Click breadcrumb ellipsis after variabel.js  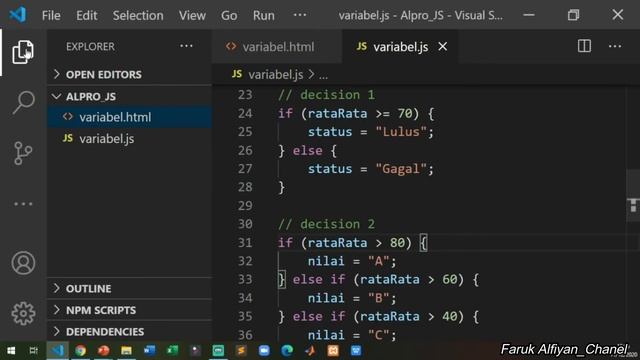[x=323, y=75]
